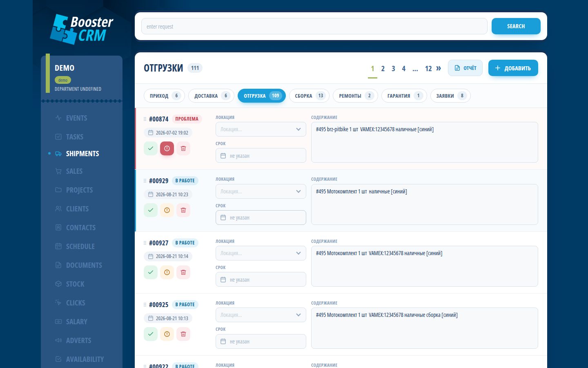588x368 pixels.
Task: Expand the Локация dropdown for shipment #00929
Action: (261, 191)
